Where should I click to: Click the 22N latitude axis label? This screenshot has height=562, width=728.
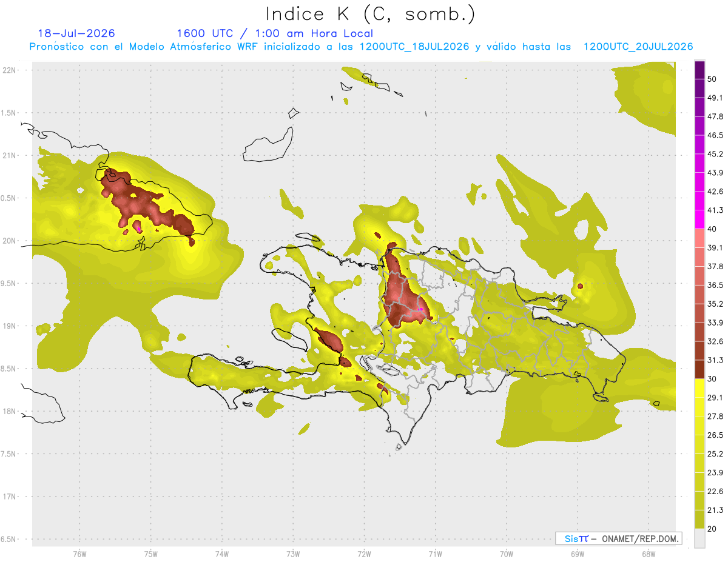(10, 70)
